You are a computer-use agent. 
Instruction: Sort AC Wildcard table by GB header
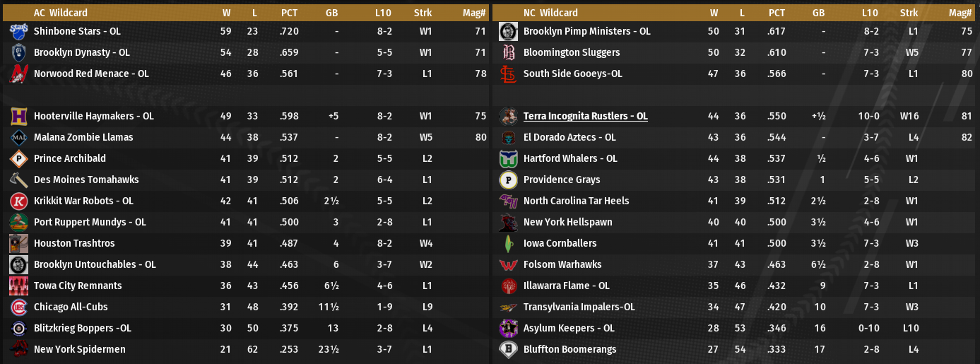[331, 13]
